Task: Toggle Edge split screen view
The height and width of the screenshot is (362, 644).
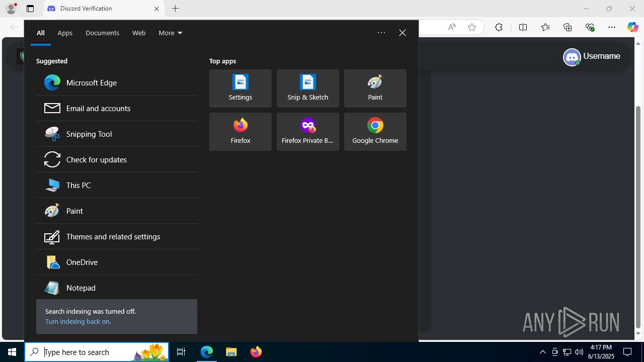Action: click(523, 27)
